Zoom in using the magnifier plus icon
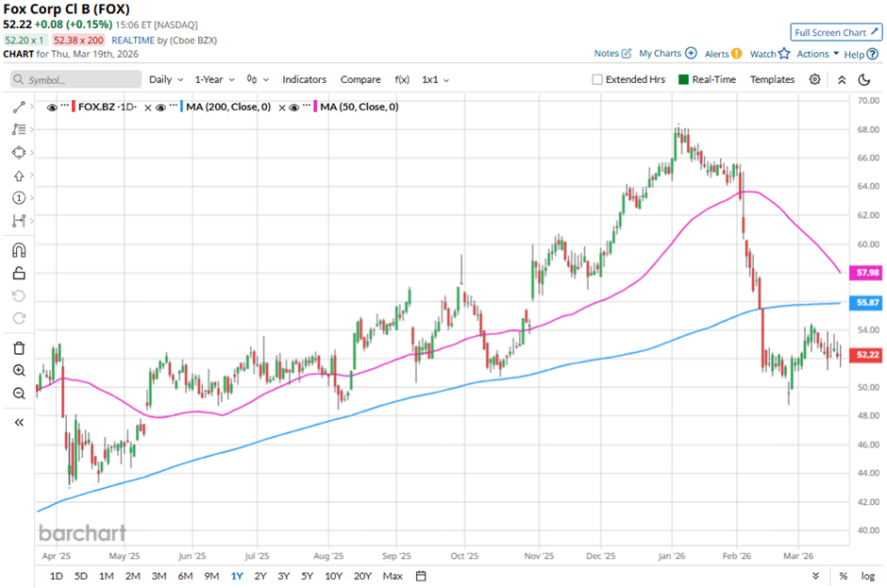 pyautogui.click(x=18, y=370)
